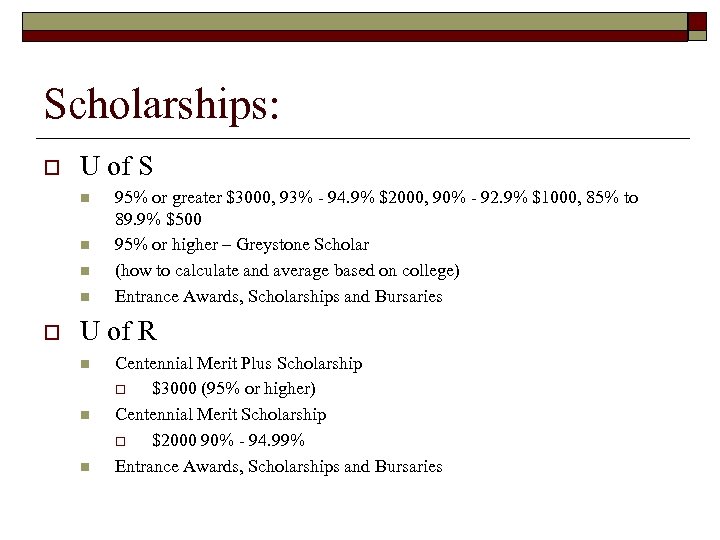Click the bullet before "95% or higher – Greystone Scholar"
Screen dimensions: 720x540
tap(86, 246)
